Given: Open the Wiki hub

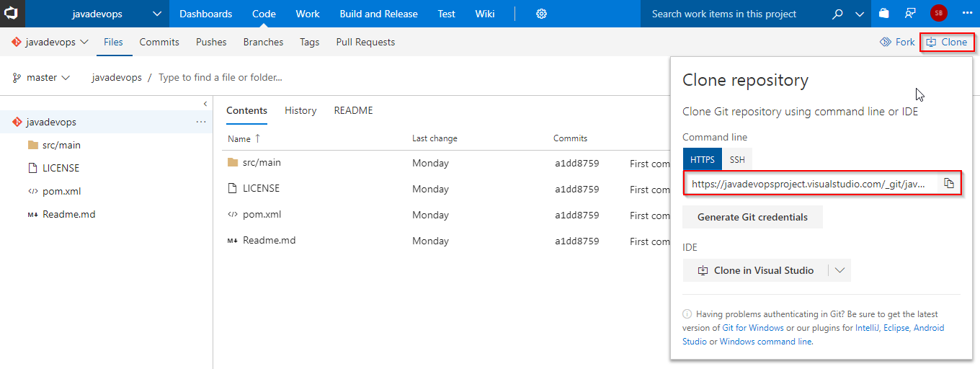Looking at the screenshot, I should point(485,14).
